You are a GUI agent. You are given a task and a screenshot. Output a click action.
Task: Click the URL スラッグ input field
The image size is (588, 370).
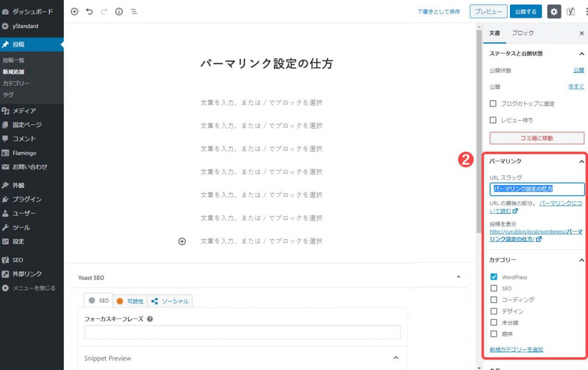[x=537, y=189]
